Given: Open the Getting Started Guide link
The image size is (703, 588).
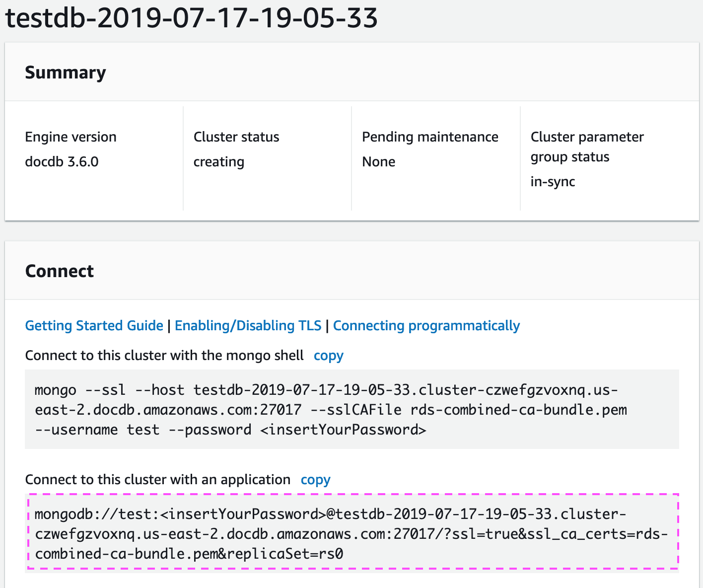Looking at the screenshot, I should click(x=94, y=326).
